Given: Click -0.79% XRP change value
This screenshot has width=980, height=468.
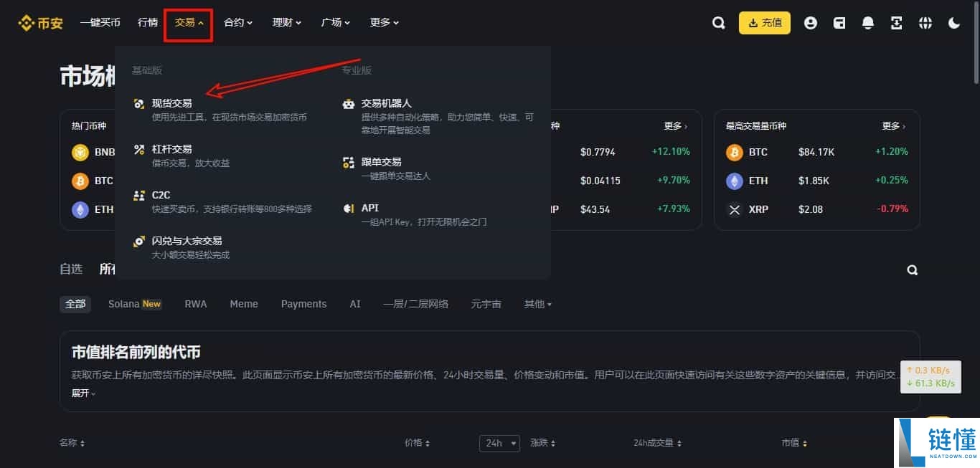Looking at the screenshot, I should coord(892,209).
